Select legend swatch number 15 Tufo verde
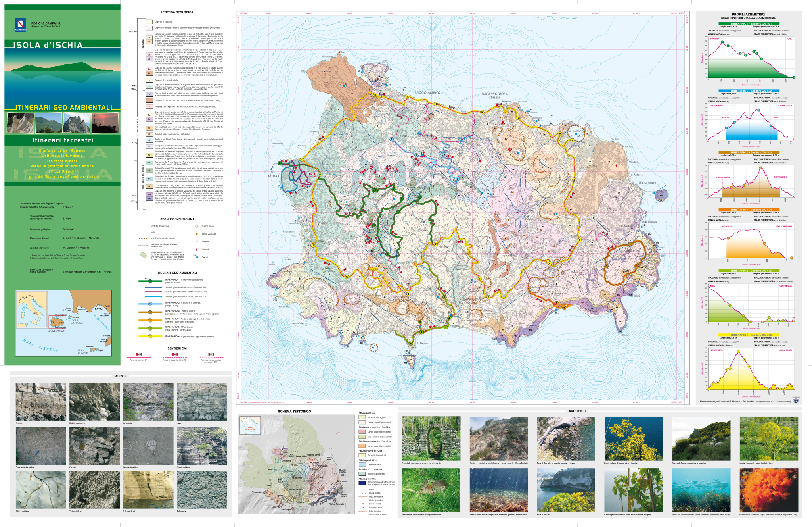The width and height of the screenshot is (812, 527). tap(149, 163)
